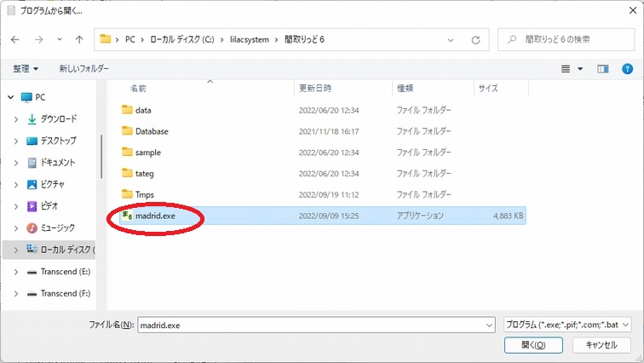
Task: Expand the ダウンロード node
Action: coord(16,119)
